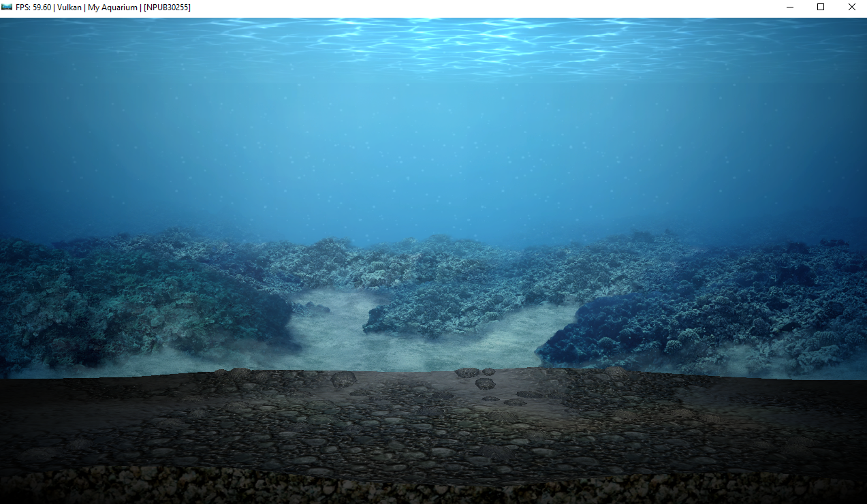
Task: Click the cluster of round stones on ledge
Action: tap(479, 377)
